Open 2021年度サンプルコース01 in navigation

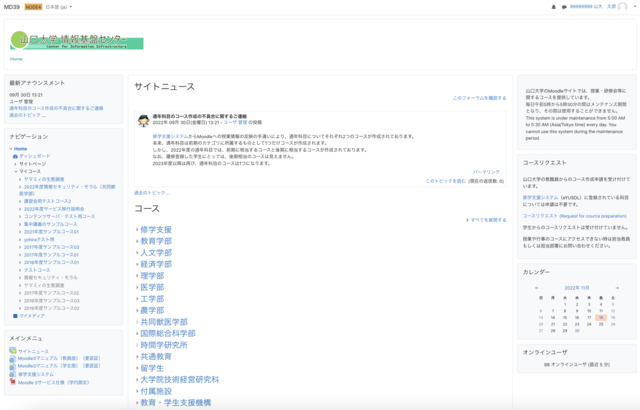point(51,232)
